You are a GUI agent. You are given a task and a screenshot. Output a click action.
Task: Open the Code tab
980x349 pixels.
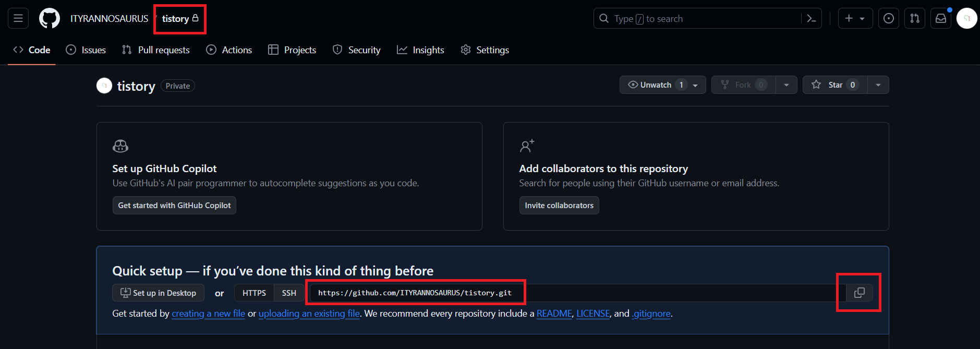32,50
